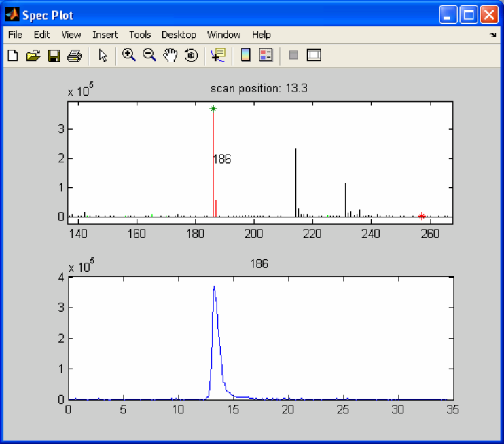Create a new figure with toolbar icon

(13, 56)
